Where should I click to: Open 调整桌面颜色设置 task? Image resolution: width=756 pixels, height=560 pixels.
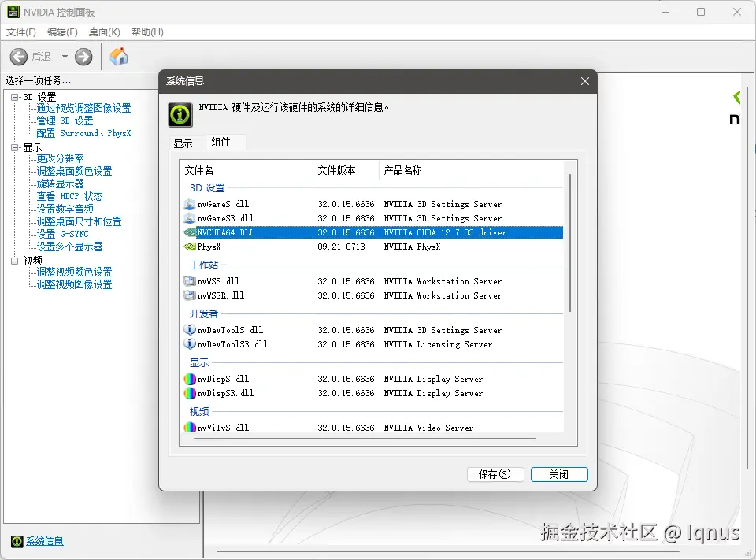74,171
